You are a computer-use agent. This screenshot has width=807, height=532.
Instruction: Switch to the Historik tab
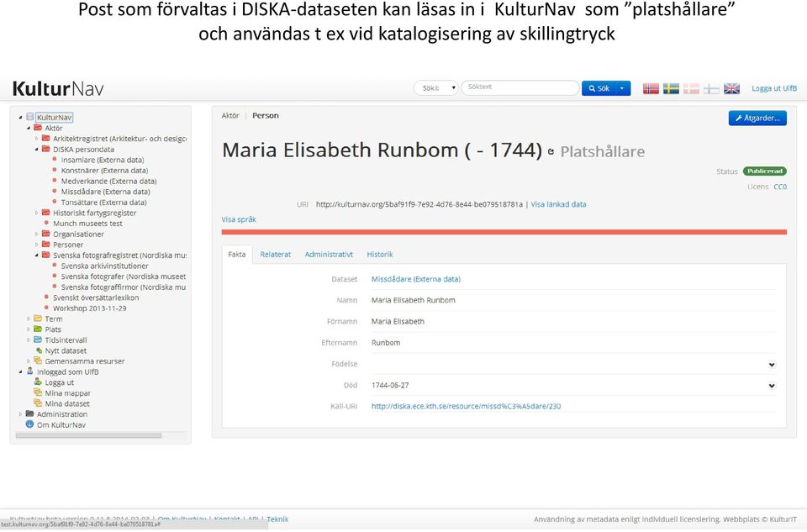click(380, 254)
